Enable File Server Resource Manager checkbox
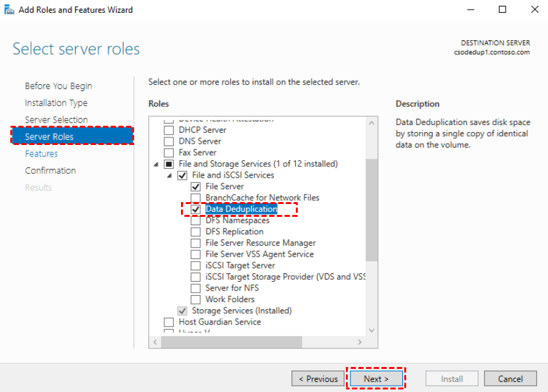This screenshot has width=548, height=392. pos(196,243)
